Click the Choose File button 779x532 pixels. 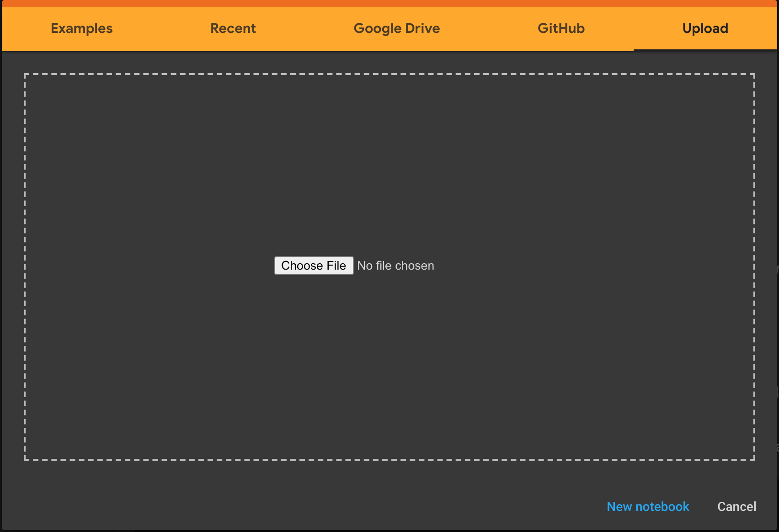[x=314, y=266]
